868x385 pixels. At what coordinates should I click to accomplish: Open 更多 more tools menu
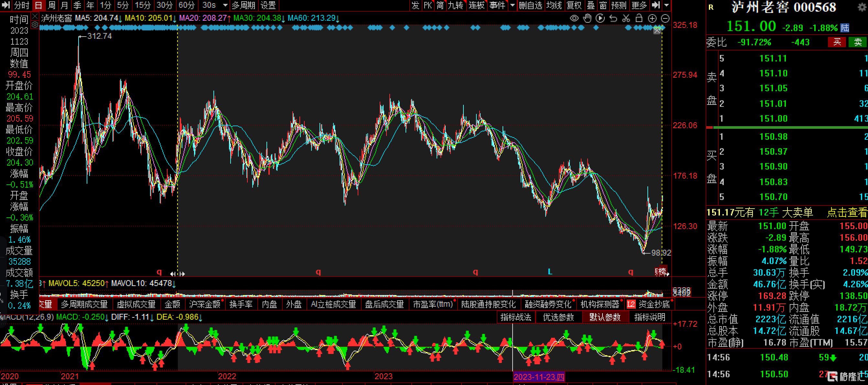pyautogui.click(x=639, y=5)
